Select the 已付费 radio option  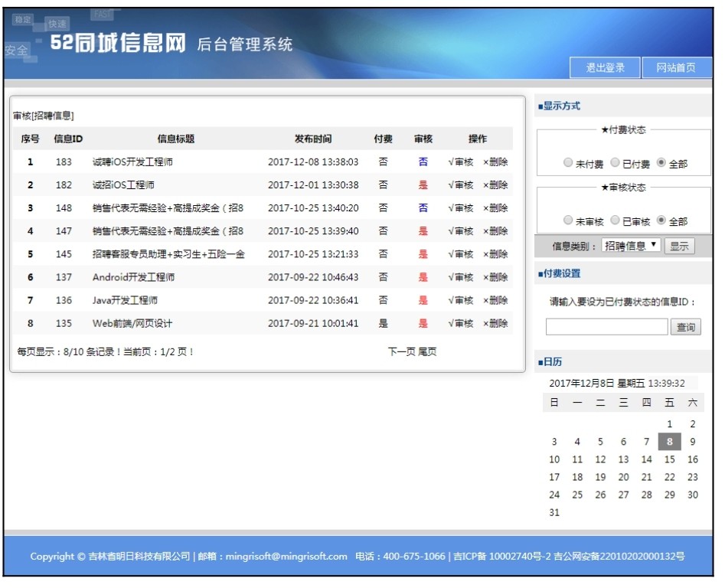615,163
